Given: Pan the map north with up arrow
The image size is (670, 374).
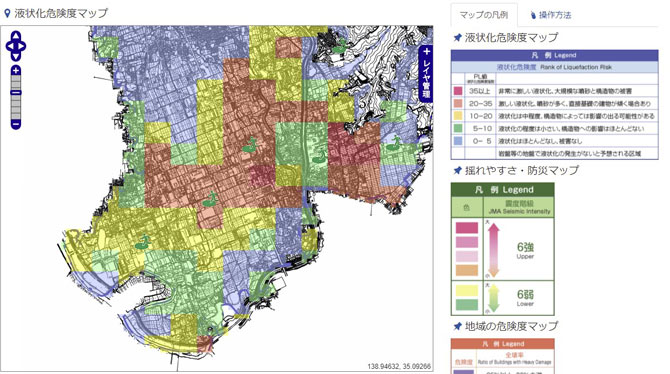Looking at the screenshot, I should click(x=16, y=35).
